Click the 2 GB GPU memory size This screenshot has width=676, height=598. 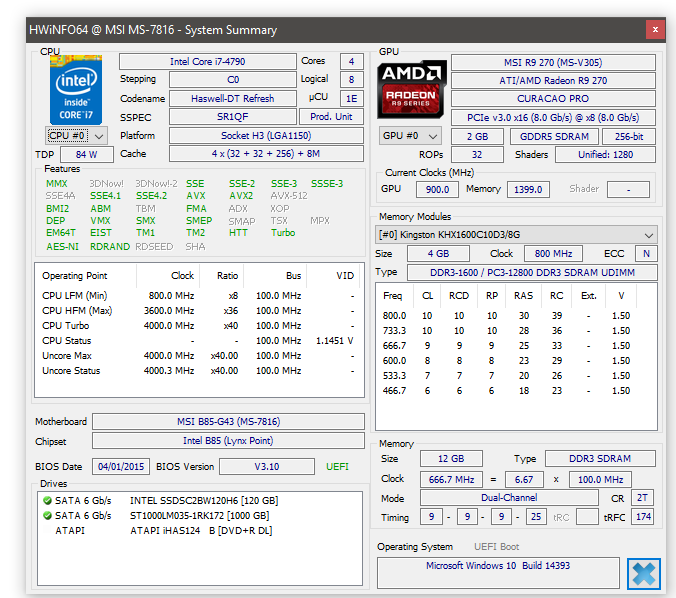pyautogui.click(x=477, y=137)
